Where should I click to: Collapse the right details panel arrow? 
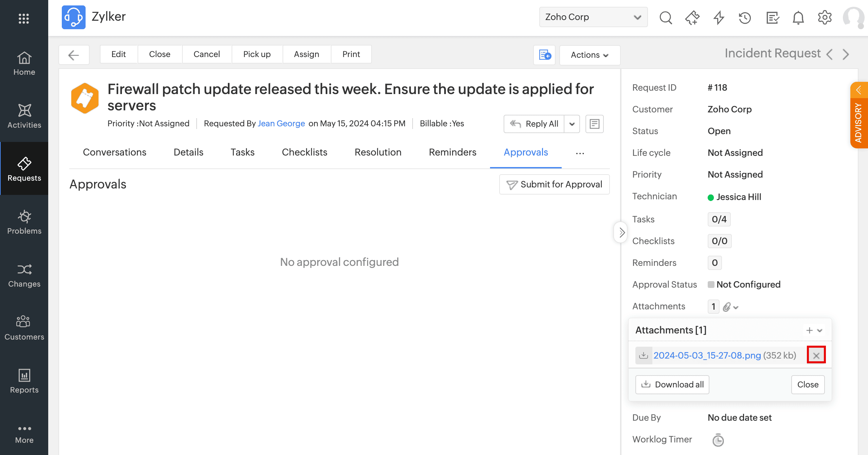[x=621, y=233]
